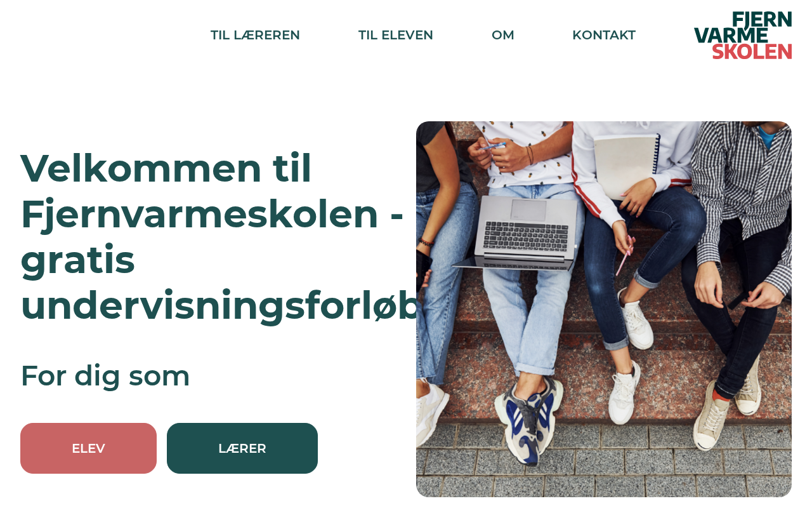Go to the OM page

(x=503, y=35)
